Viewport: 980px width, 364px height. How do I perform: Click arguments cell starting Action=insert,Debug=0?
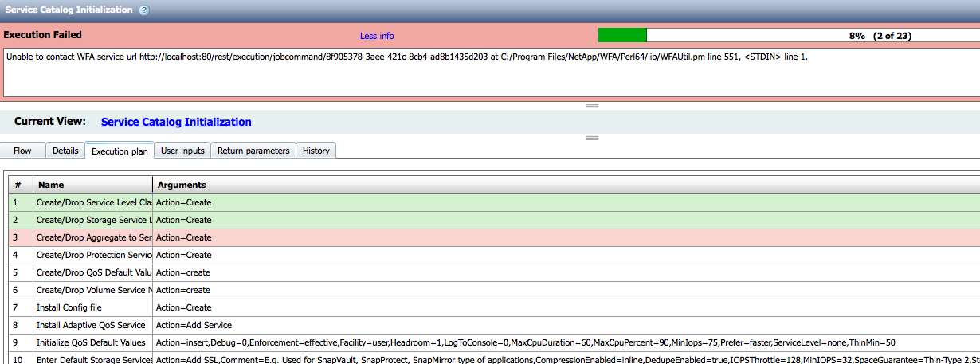click(x=566, y=342)
